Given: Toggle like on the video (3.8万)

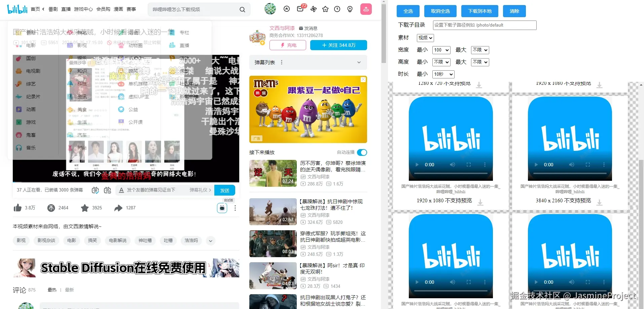Looking at the screenshot, I should (x=17, y=208).
